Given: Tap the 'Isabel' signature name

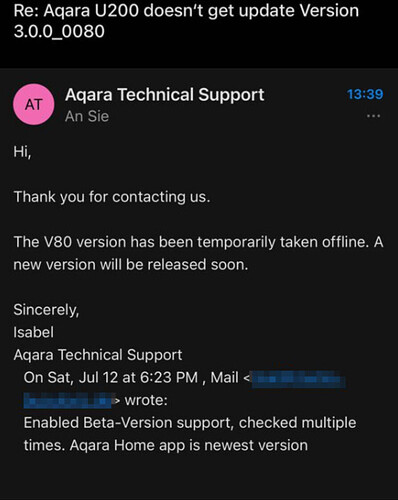Looking at the screenshot, I should tap(33, 332).
